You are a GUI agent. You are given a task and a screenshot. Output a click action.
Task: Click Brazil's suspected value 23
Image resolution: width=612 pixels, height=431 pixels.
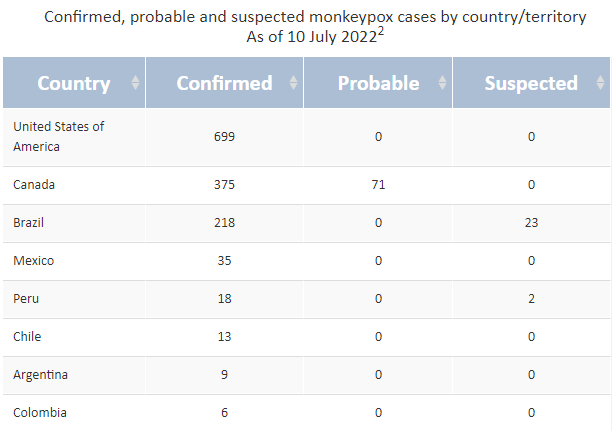(x=531, y=223)
